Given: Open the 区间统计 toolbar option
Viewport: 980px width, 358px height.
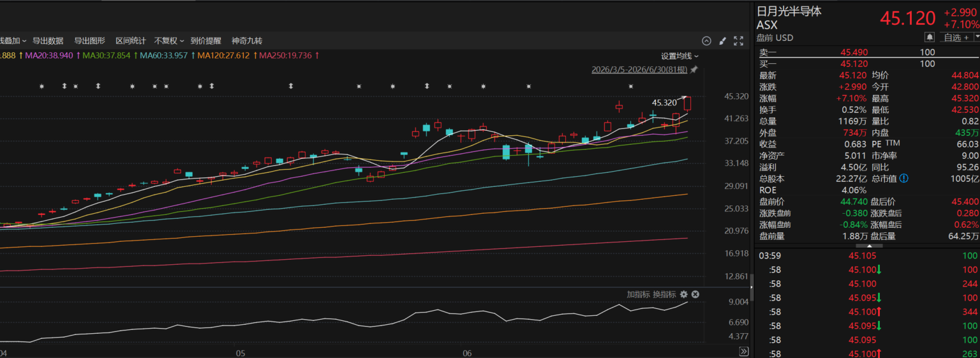Looking at the screenshot, I should tap(131, 41).
